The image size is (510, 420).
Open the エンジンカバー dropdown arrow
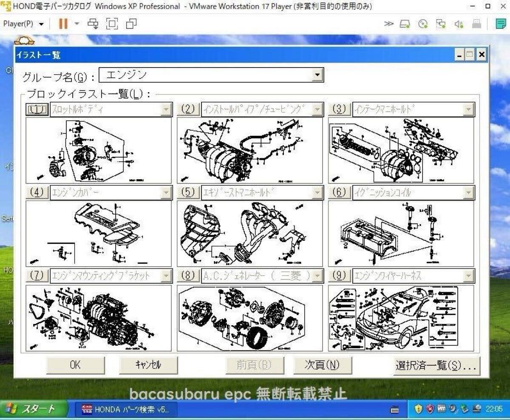[x=166, y=193]
